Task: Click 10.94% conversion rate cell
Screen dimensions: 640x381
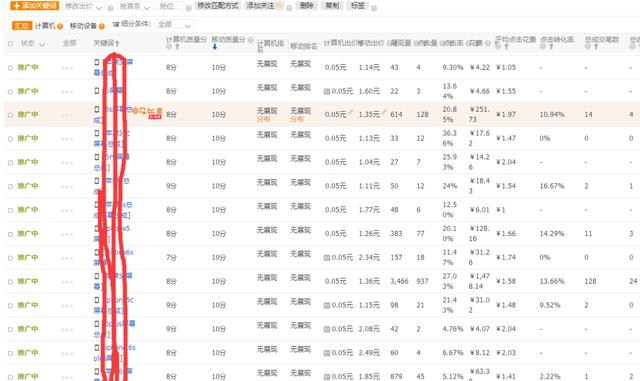Action: [552, 115]
